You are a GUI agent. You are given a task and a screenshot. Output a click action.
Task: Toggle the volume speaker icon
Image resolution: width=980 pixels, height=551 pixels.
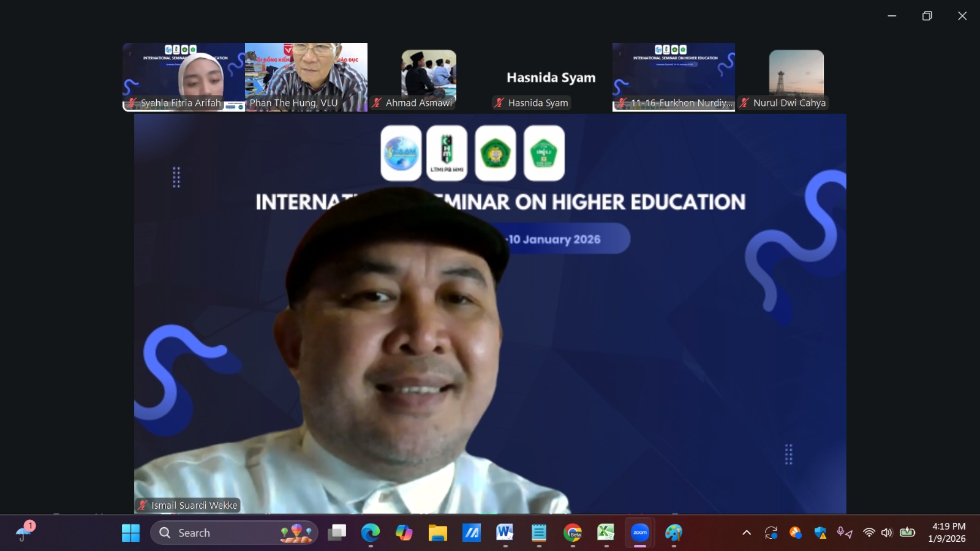click(886, 533)
